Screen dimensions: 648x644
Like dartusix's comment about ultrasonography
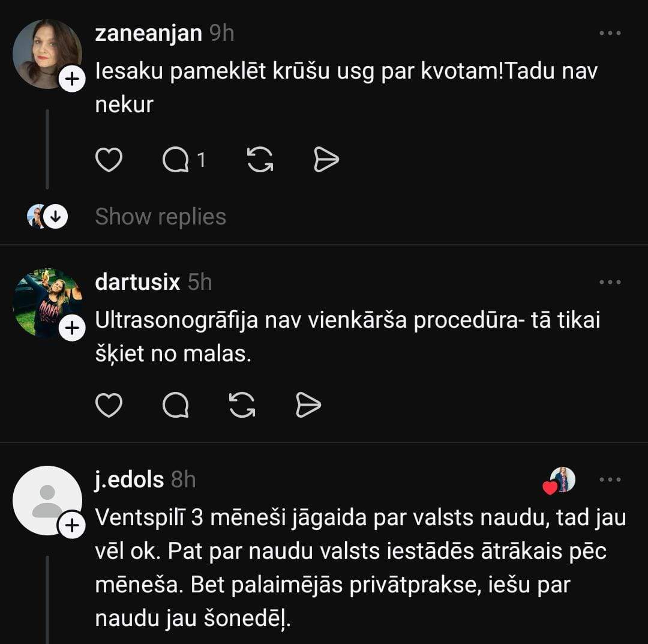click(109, 406)
